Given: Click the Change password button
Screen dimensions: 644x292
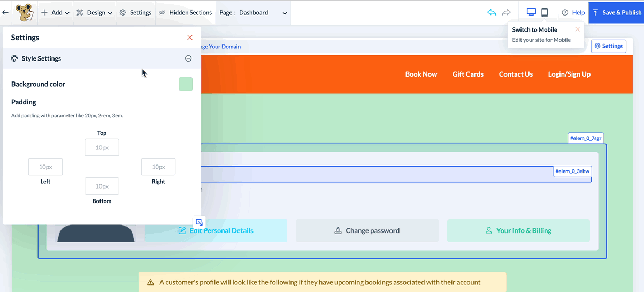Looking at the screenshot, I should (x=367, y=230).
